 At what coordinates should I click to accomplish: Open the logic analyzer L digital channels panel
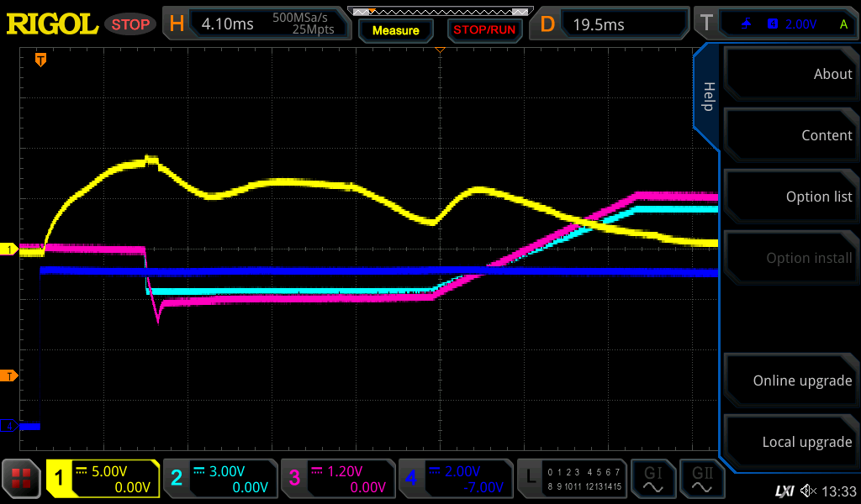click(572, 479)
